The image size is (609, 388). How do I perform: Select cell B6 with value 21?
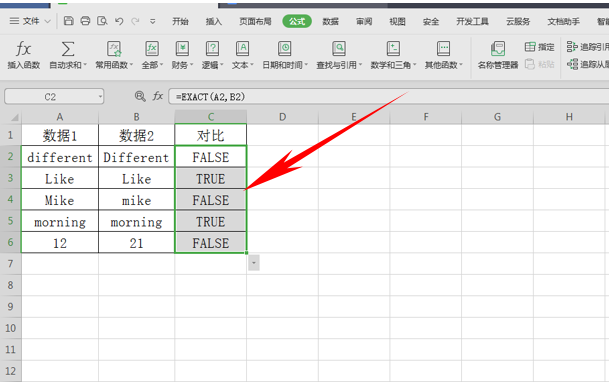pyautogui.click(x=136, y=243)
